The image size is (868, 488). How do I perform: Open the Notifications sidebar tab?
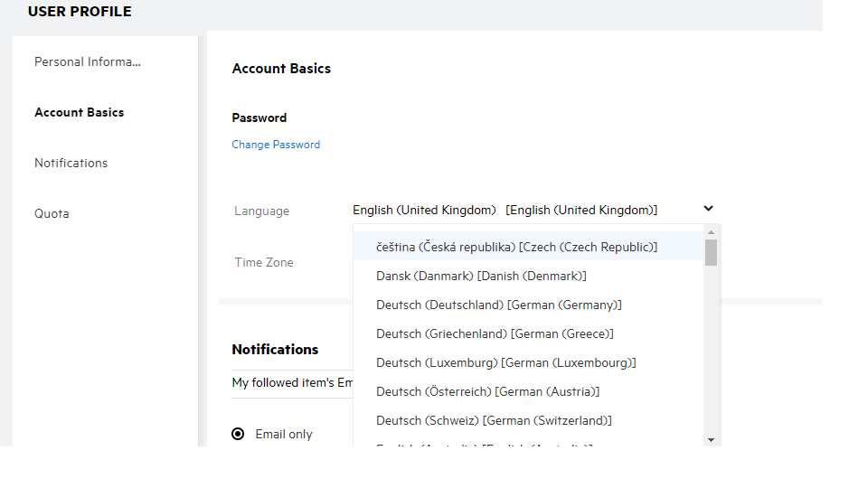(71, 164)
